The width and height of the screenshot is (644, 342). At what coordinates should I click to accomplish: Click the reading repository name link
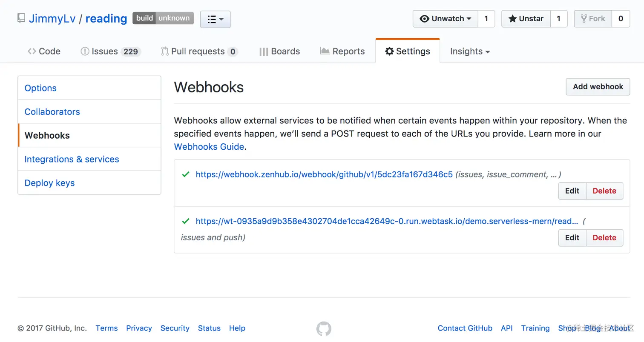pyautogui.click(x=106, y=19)
